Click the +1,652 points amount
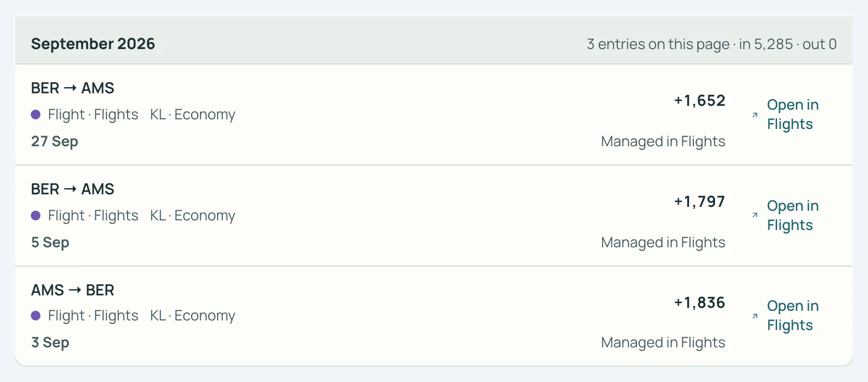Screen dimensions: 868x382 (700, 101)
